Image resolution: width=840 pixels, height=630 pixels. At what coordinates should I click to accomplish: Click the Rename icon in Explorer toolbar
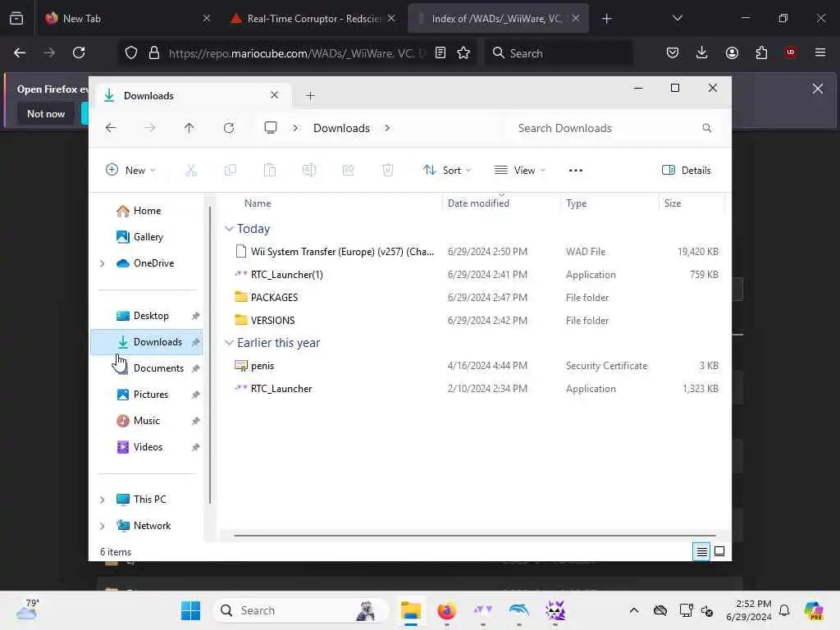(x=309, y=171)
